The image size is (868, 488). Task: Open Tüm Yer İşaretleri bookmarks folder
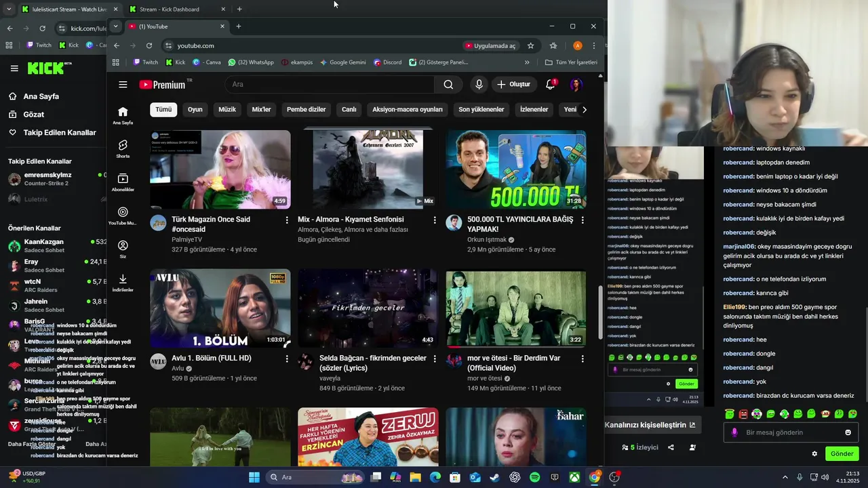tap(571, 62)
